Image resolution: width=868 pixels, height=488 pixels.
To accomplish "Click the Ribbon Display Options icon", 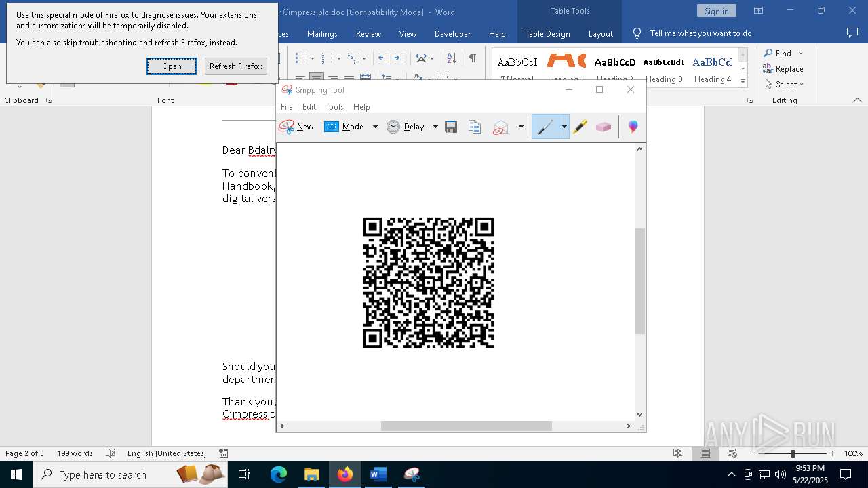I will point(758,11).
